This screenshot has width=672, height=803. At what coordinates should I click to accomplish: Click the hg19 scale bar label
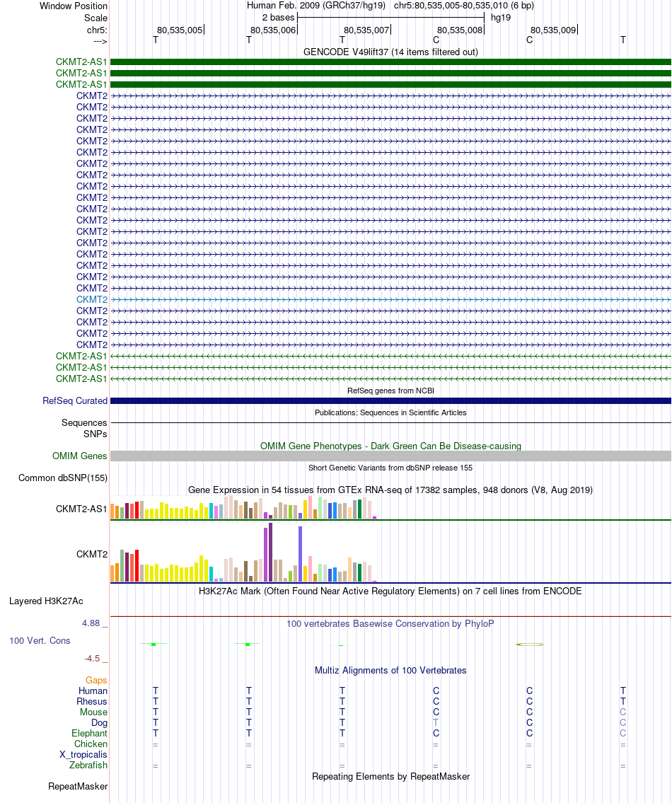(500, 18)
